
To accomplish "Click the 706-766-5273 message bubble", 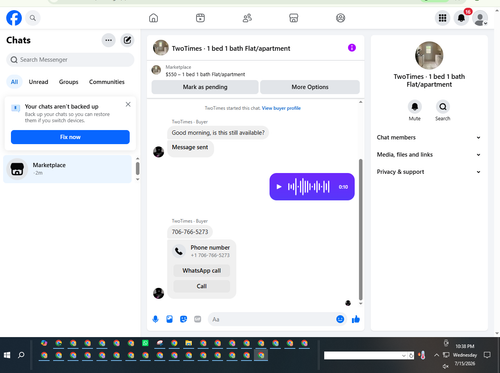I will click(x=190, y=232).
